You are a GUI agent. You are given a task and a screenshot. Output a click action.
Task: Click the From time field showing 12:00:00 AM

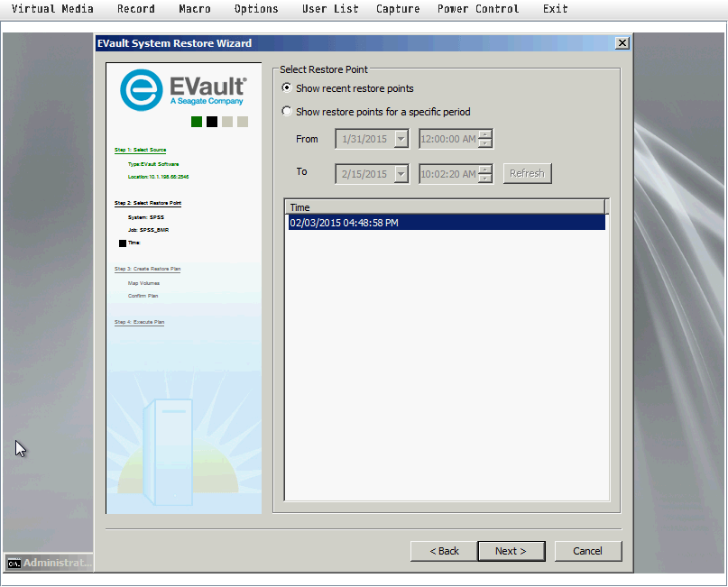pos(448,139)
